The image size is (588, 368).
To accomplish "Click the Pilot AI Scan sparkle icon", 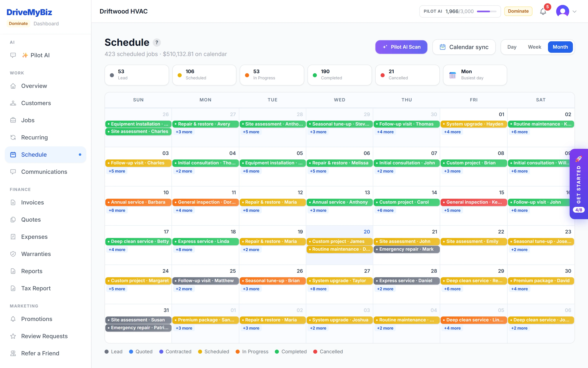I will pos(385,47).
